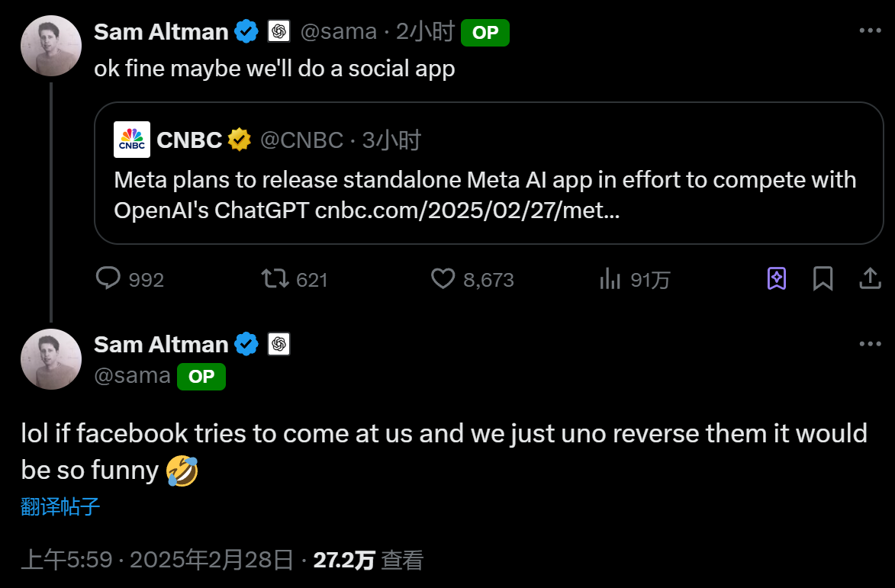Click Sam Altman's avatar in the reply

[51, 358]
